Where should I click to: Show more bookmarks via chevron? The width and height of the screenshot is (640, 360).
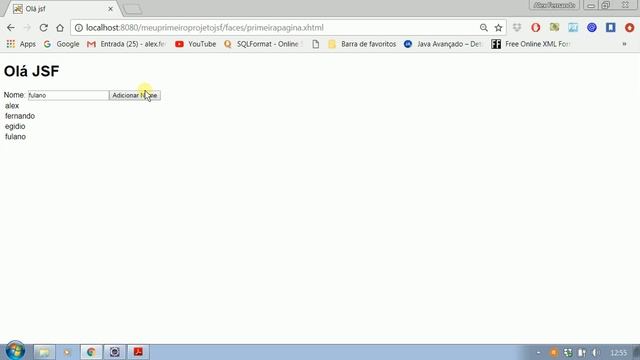pos(624,44)
